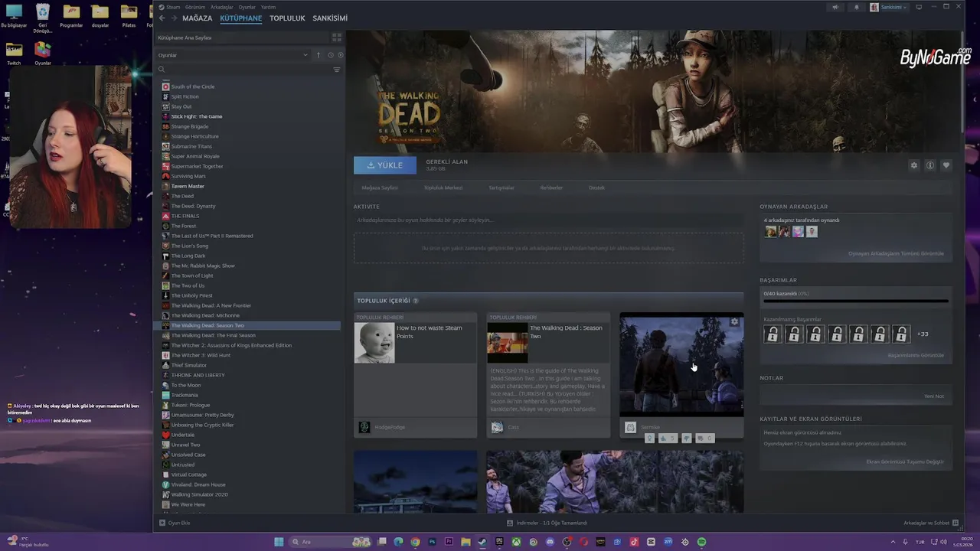The width and height of the screenshot is (980, 551).
Task: Open the Steam notifications bell icon
Action: pyautogui.click(x=856, y=7)
